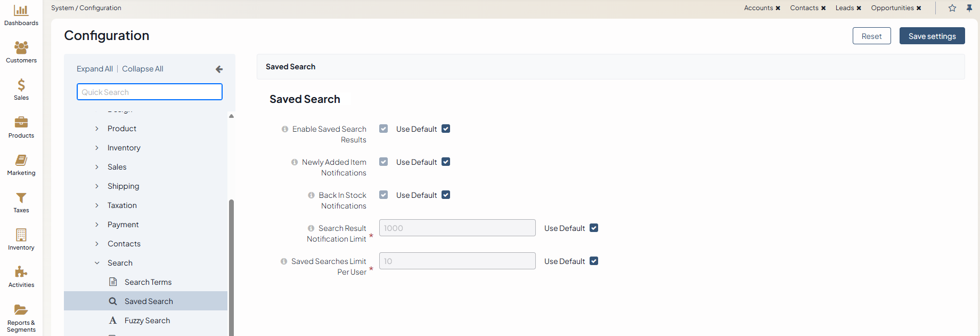Collapse the sidebar with the left arrow
Viewport: 980px width, 336px height.
point(219,69)
